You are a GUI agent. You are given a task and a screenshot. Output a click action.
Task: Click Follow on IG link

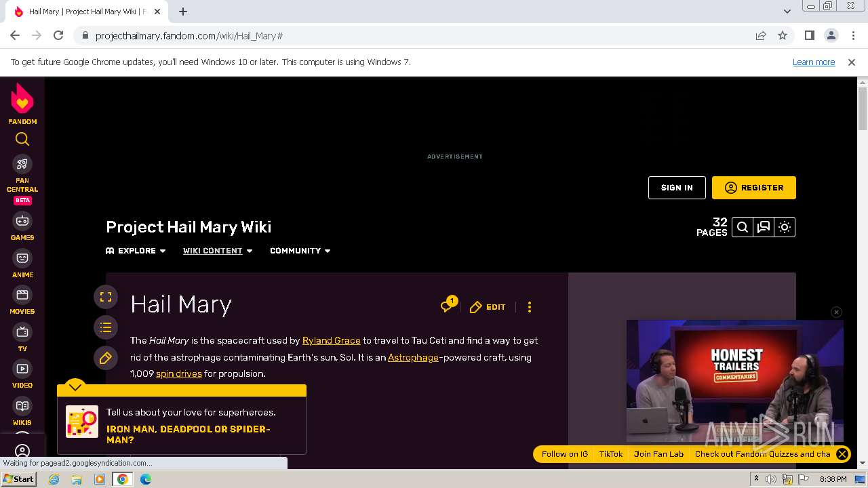(x=564, y=454)
